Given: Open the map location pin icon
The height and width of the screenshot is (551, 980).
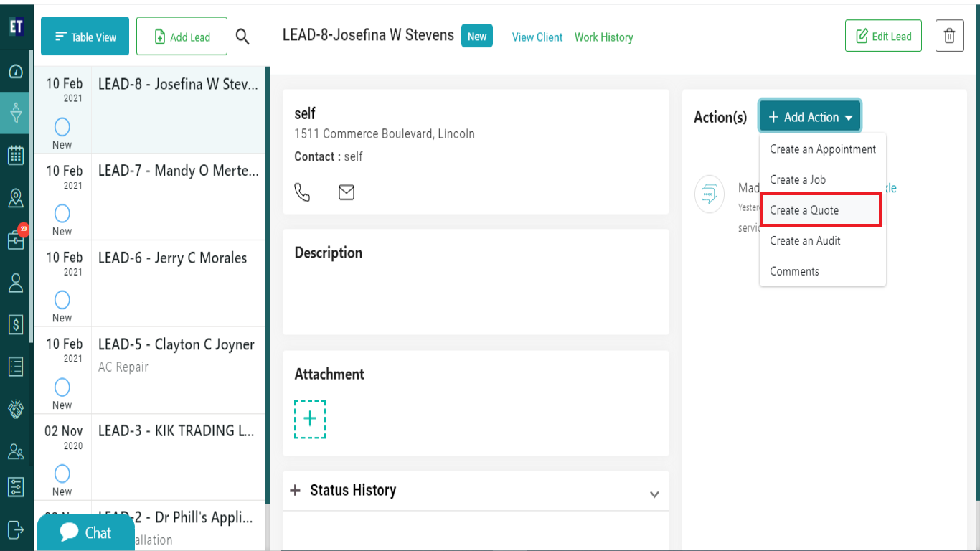Looking at the screenshot, I should coord(16,198).
